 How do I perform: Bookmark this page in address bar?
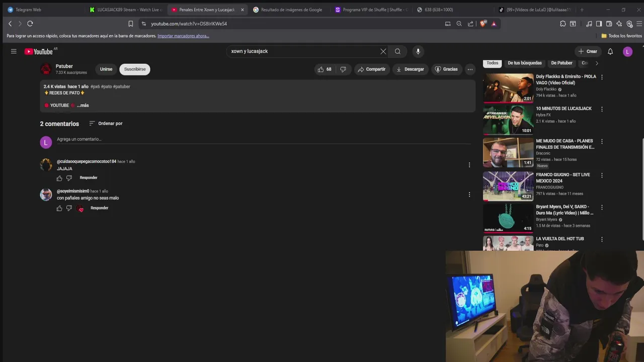[131, 24]
